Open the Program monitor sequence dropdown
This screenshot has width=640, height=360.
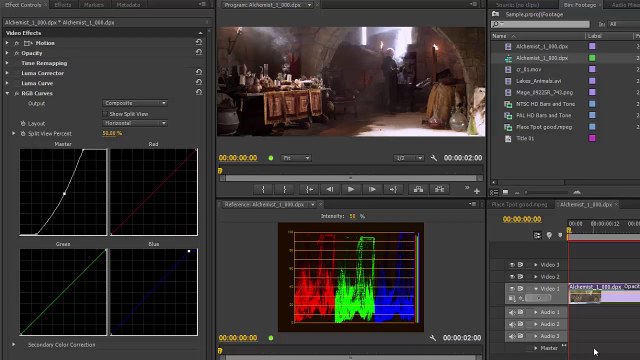[x=309, y=5]
